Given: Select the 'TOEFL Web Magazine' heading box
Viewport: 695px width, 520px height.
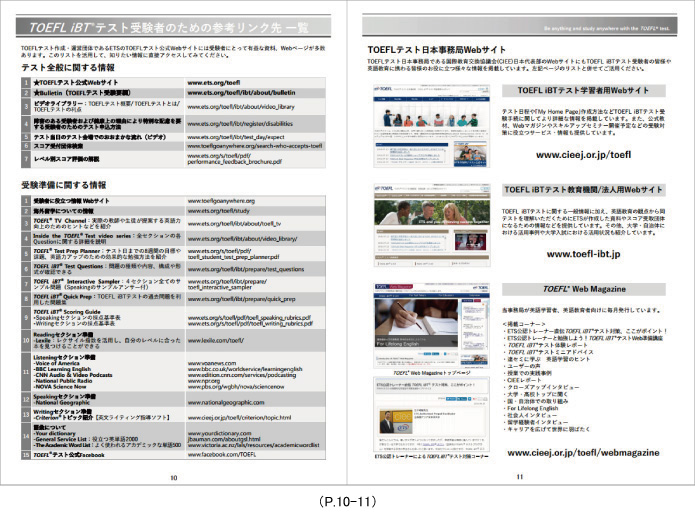Looking at the screenshot, I should click(x=583, y=289).
